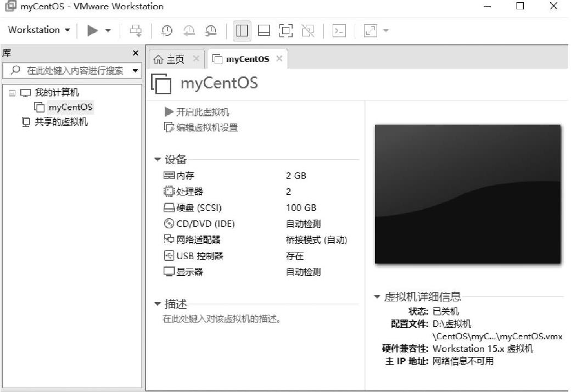571x392 pixels.
Task: Minimize the VMware Workstation window
Action: tap(487, 6)
